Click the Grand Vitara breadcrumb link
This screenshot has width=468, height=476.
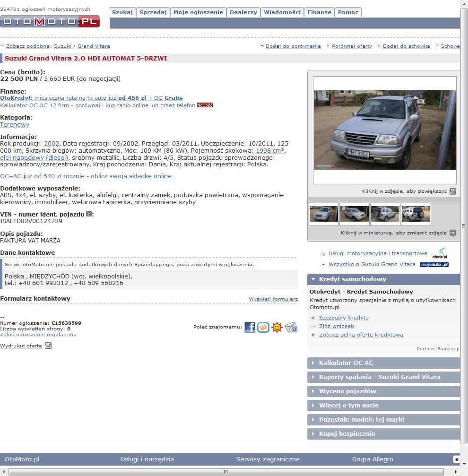[94, 46]
